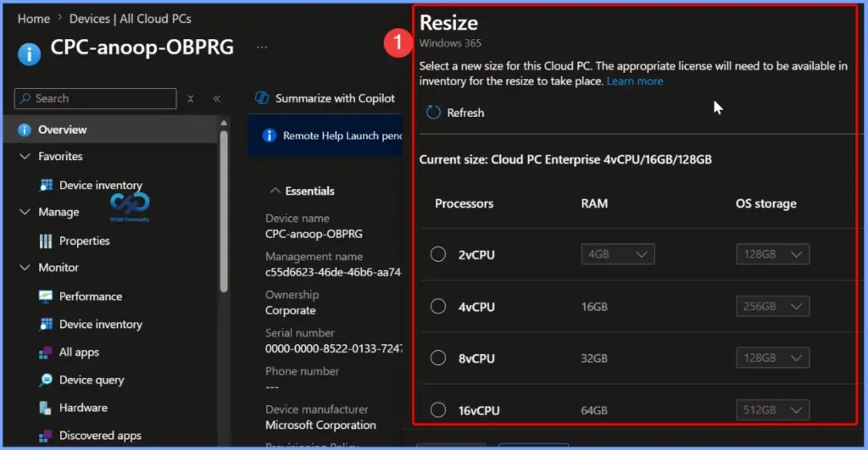This screenshot has height=450, width=868.
Task: Focus the sidebar Search field
Action: (95, 98)
